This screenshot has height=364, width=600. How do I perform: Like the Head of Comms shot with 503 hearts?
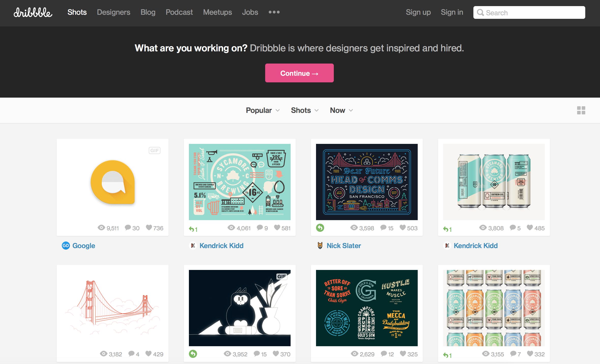point(403,227)
